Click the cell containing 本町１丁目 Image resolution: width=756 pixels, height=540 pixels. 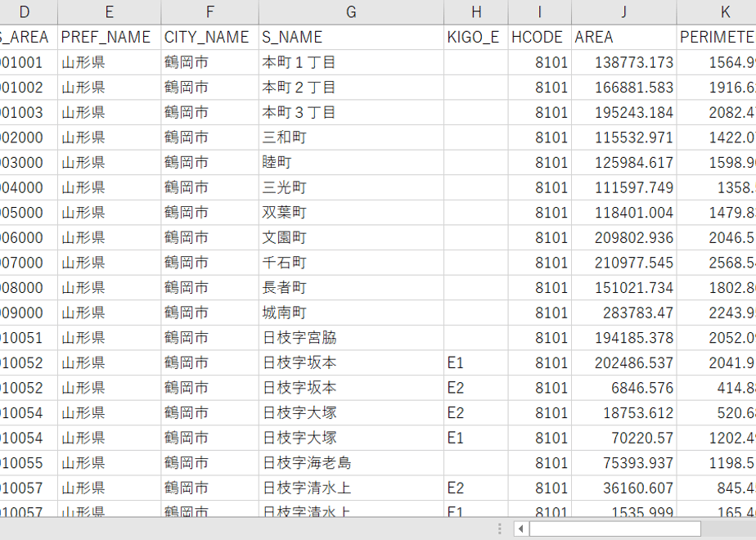point(351,62)
